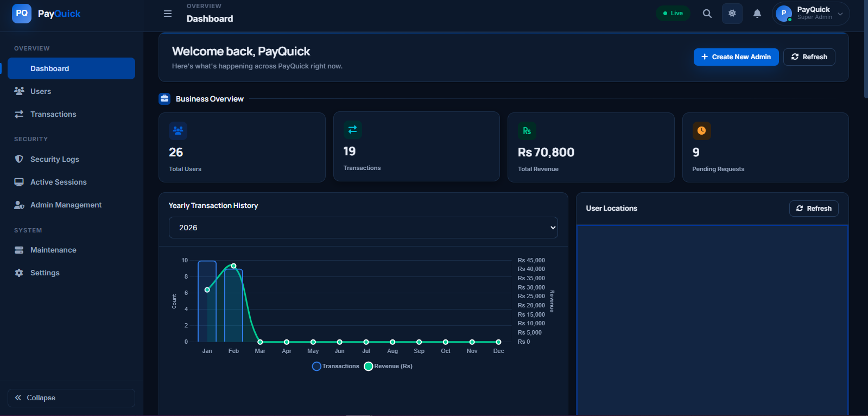Screen dimensions: 868x416
Task: Click the PQ PayQuick logo icon
Action: point(22,13)
